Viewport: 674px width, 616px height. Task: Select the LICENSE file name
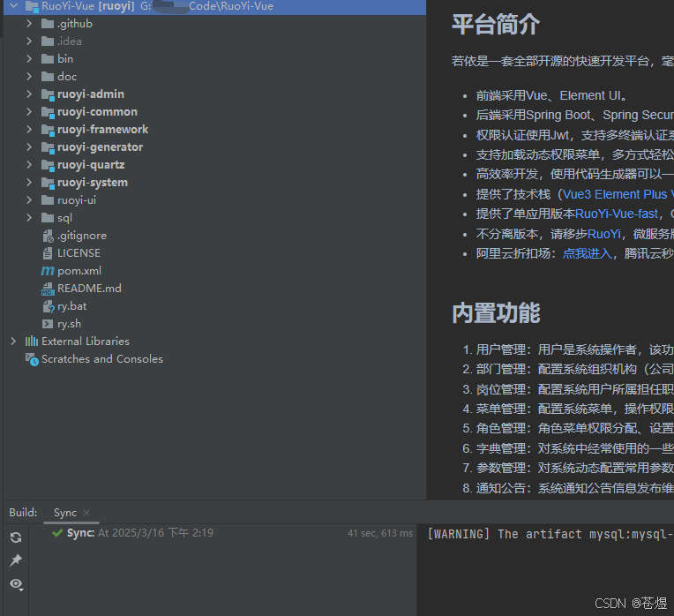point(79,253)
